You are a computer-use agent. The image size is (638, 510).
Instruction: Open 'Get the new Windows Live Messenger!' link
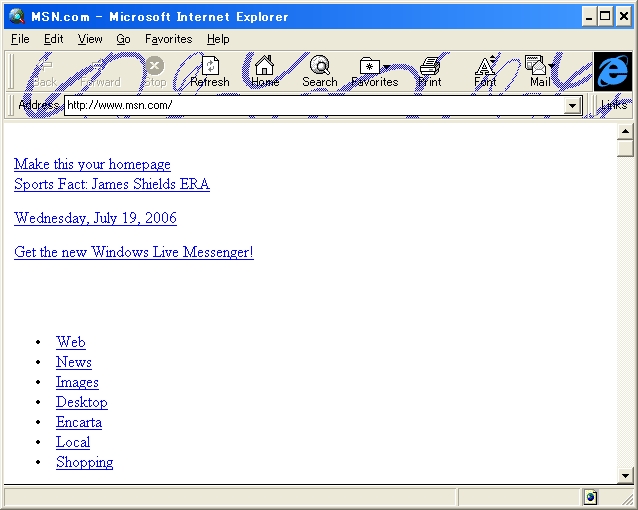coord(134,252)
